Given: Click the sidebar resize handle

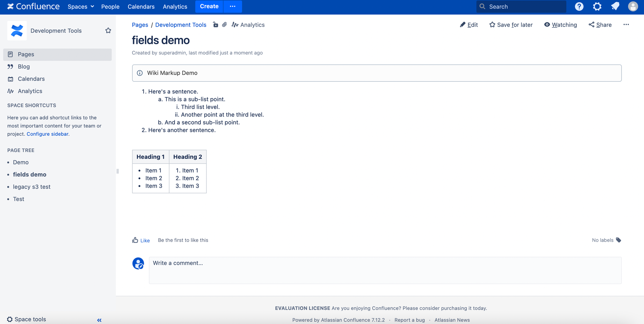Looking at the screenshot, I should [117, 171].
